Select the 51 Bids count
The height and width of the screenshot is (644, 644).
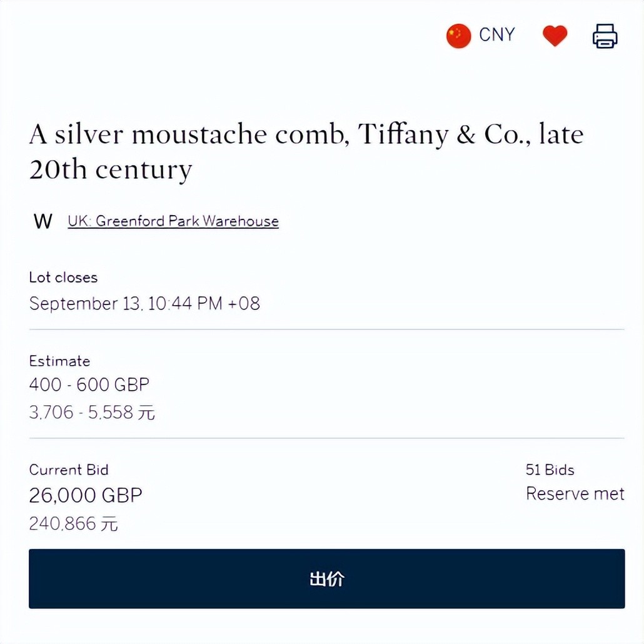(x=550, y=470)
